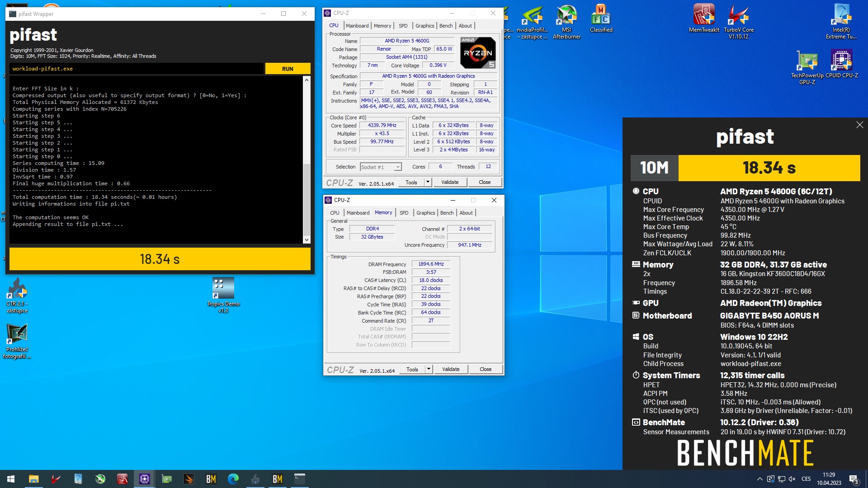Viewport: 868px width, 488px height.
Task: Open Prohlížeč fotografií desktop shortcut
Action: (17, 341)
